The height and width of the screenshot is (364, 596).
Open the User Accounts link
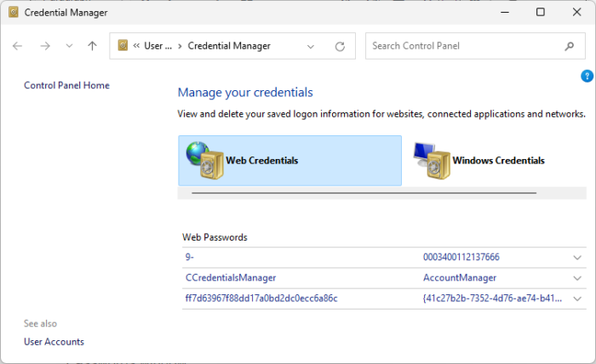tap(54, 342)
